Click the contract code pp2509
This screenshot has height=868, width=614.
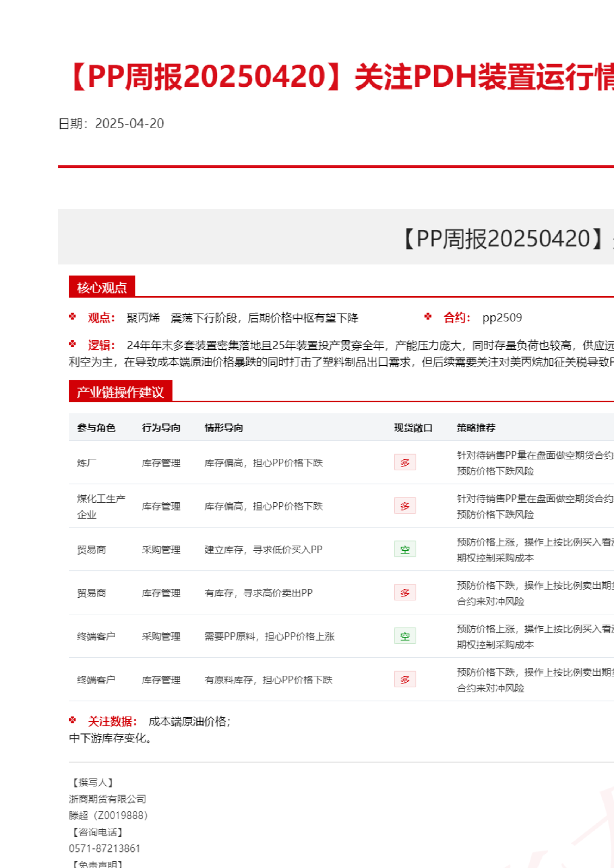502,318
